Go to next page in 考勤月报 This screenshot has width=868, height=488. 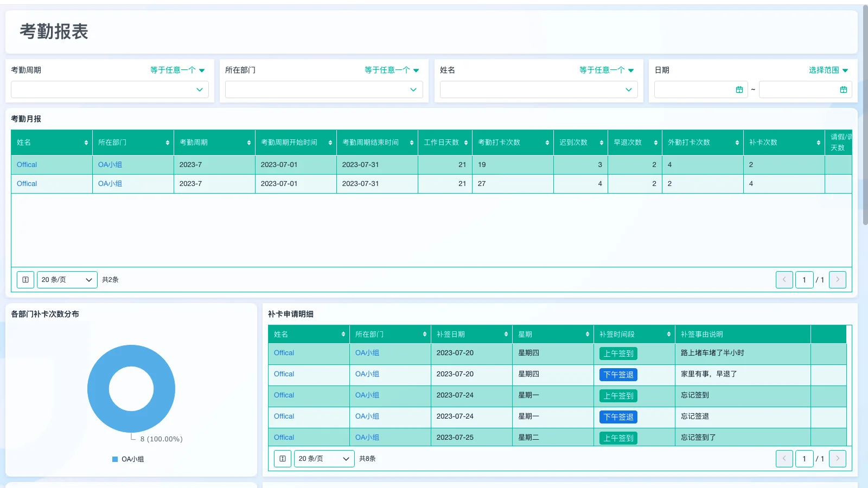coord(837,280)
